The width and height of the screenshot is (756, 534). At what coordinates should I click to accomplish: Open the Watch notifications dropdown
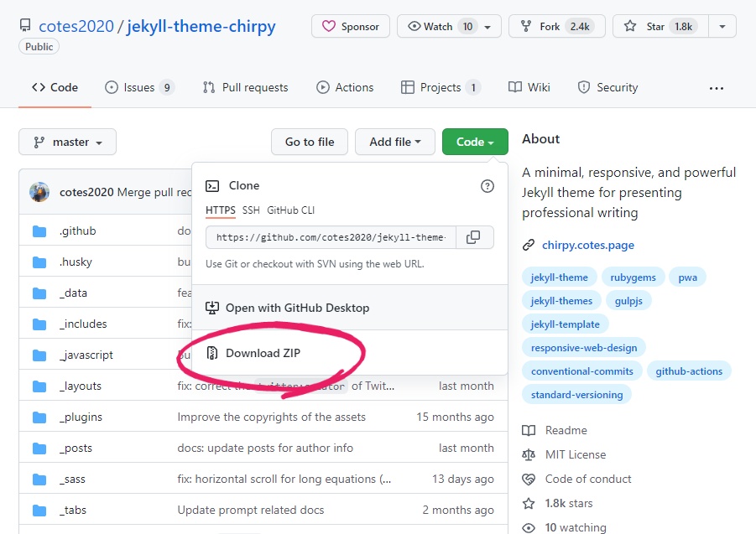coord(449,26)
